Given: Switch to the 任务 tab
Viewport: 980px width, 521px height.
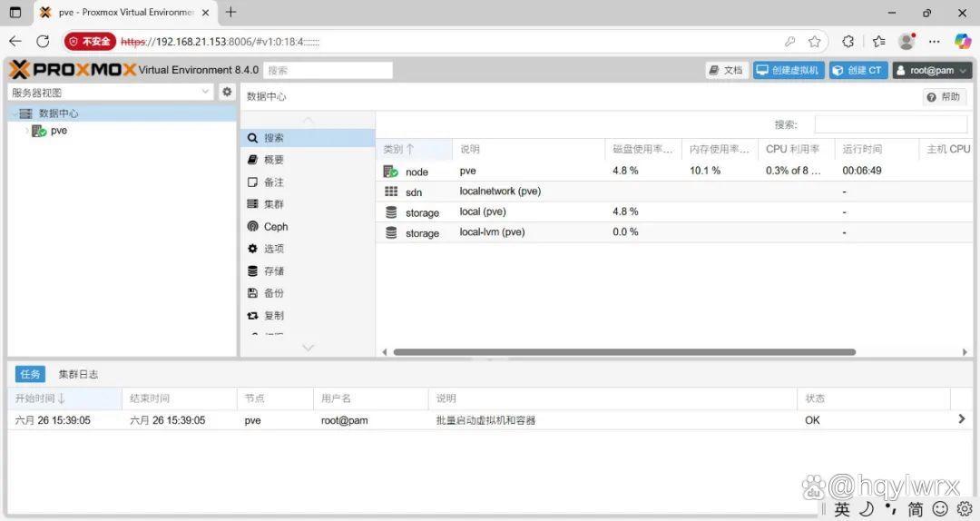Looking at the screenshot, I should click(x=30, y=374).
